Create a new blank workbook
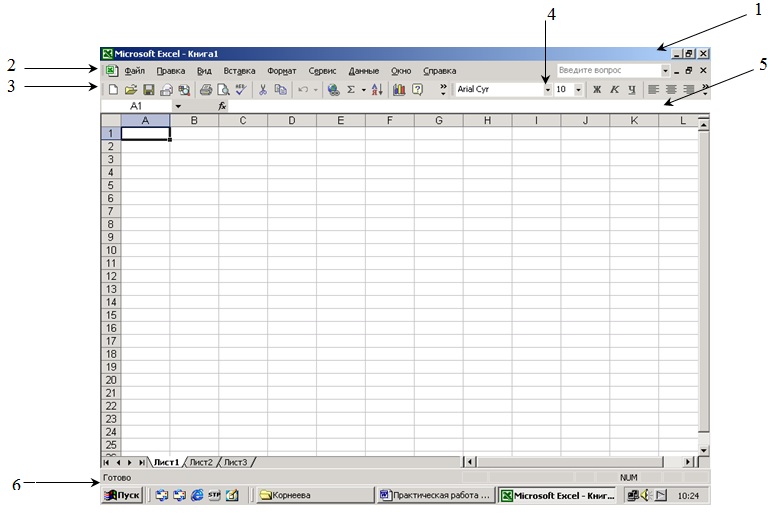This screenshot has height=522, width=780. [x=113, y=90]
